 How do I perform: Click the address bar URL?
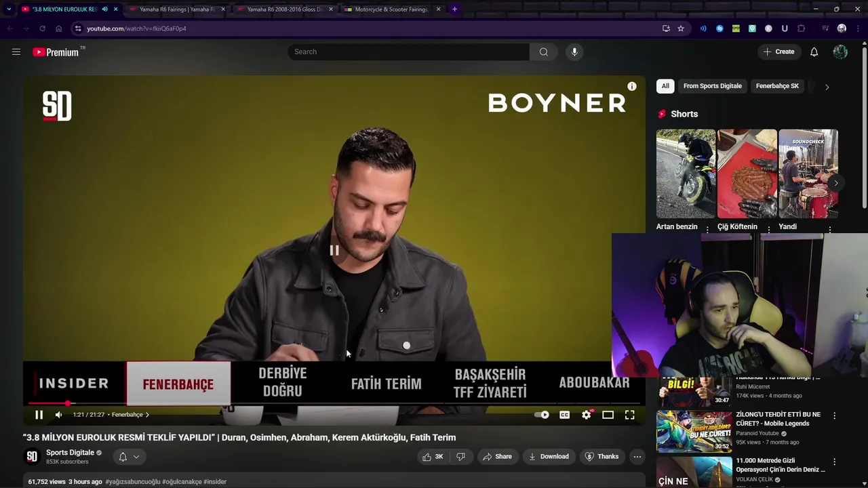pyautogui.click(x=136, y=28)
